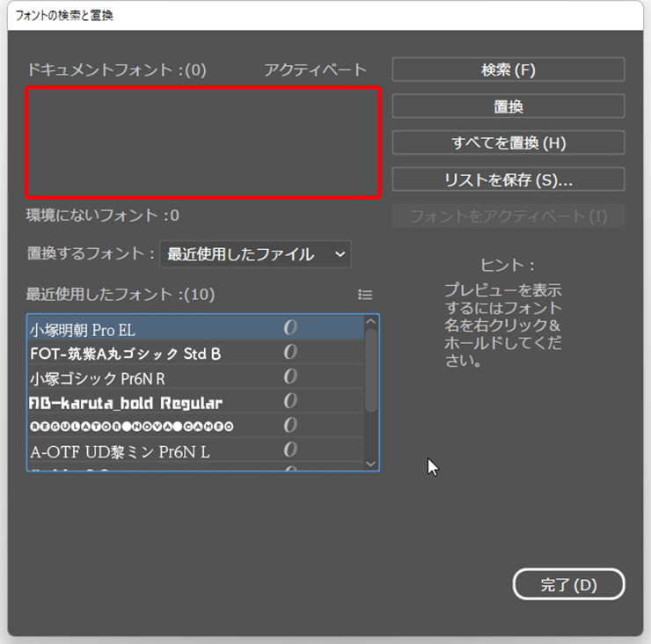651x644 pixels.
Task: Click the OpenType icon beside 小塚明朝 Pro EL
Action: point(289,329)
